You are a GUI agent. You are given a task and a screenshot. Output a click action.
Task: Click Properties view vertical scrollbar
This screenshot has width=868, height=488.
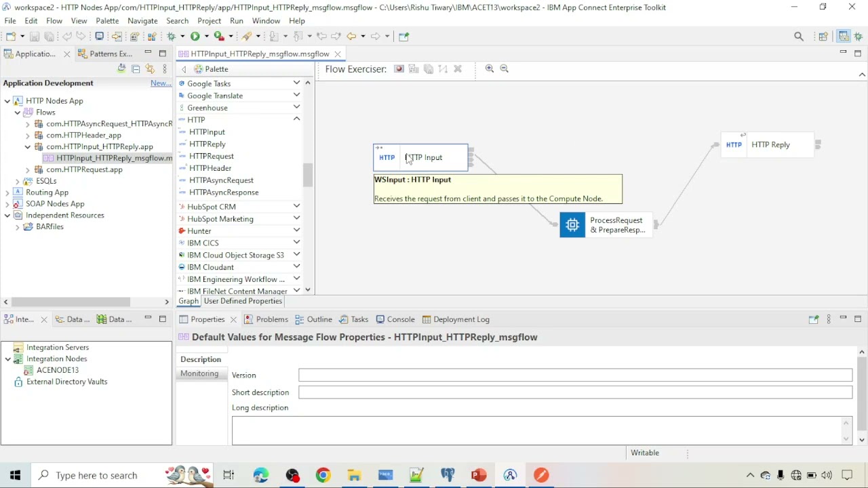(x=862, y=393)
